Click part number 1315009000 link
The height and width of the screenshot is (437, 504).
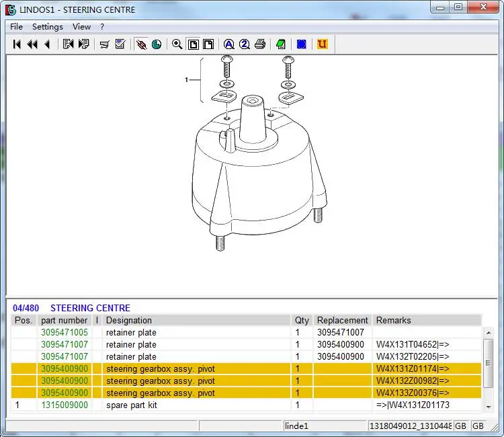pyautogui.click(x=65, y=405)
